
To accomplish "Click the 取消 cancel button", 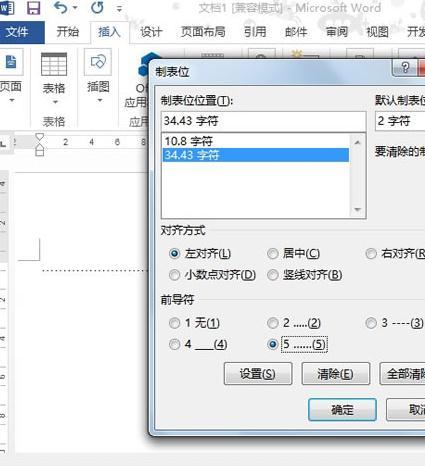I will click(x=406, y=410).
